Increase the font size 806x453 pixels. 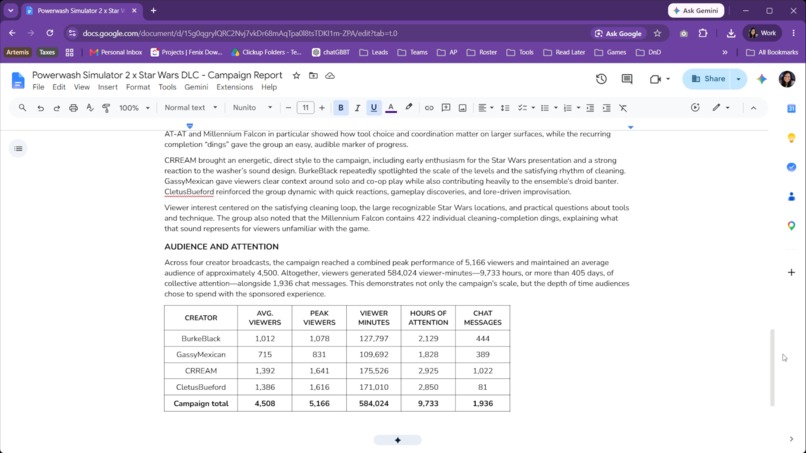[x=322, y=108]
